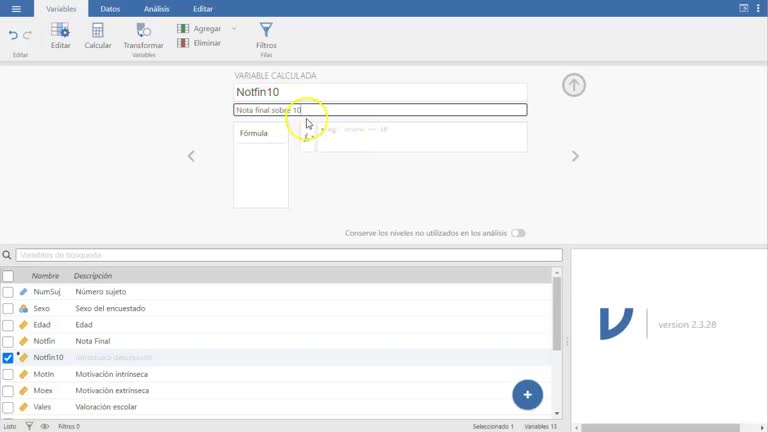The height and width of the screenshot is (432, 768).
Task: Switch to the Datos tab
Action: (110, 9)
